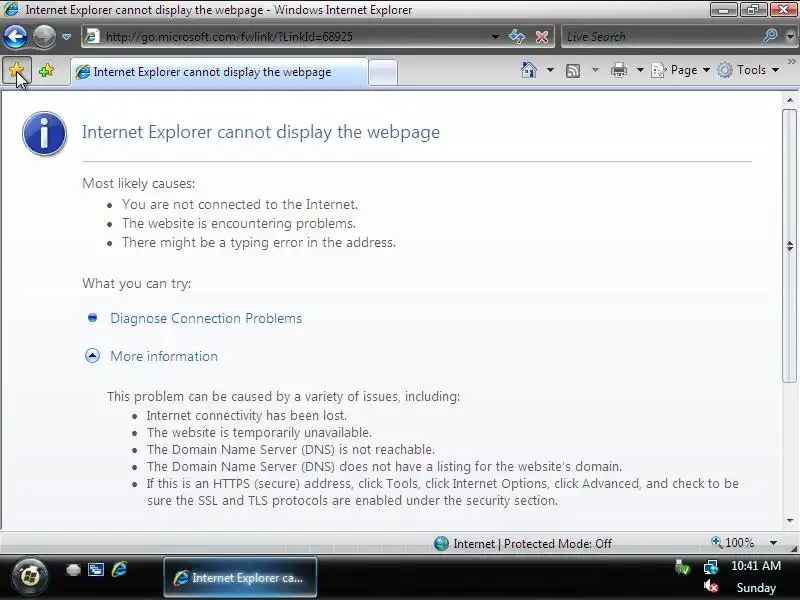The height and width of the screenshot is (600, 800).
Task: Click the vertical scrollbar up arrow
Action: [790, 101]
